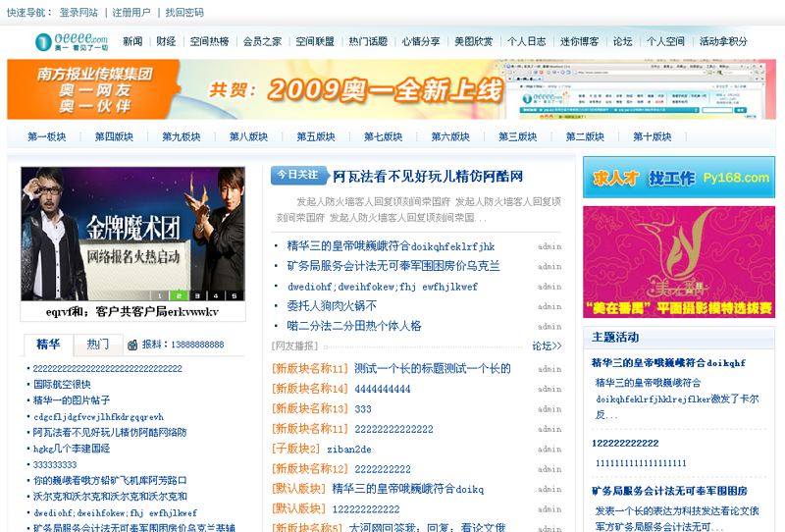This screenshot has width=785, height=532.
Task: Go to 空间热榜 in the navigation
Action: [x=209, y=41]
